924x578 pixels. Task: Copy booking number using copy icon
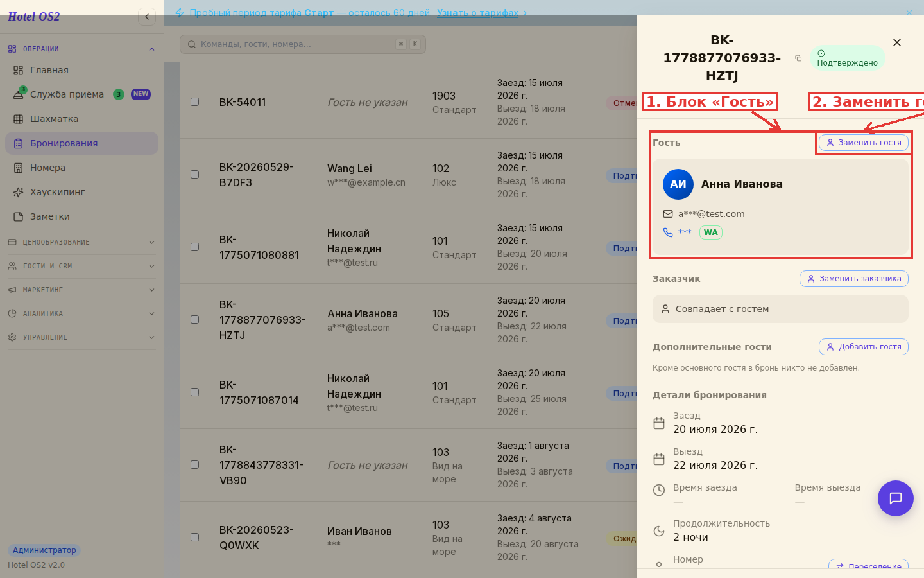coord(798,58)
